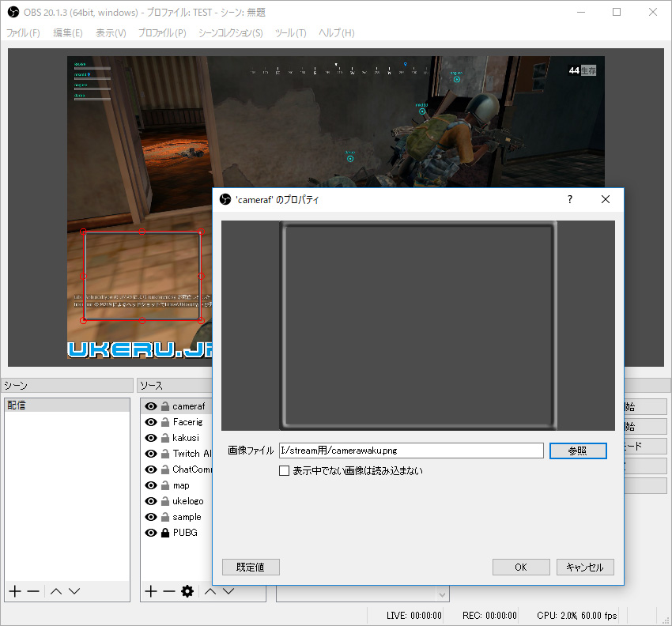Hide the ChatCom source
This screenshot has height=626, width=672.
click(150, 469)
